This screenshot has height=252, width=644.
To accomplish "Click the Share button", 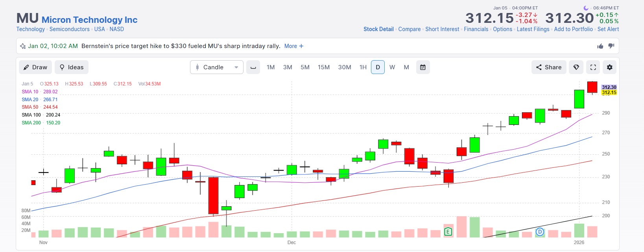I will (549, 67).
